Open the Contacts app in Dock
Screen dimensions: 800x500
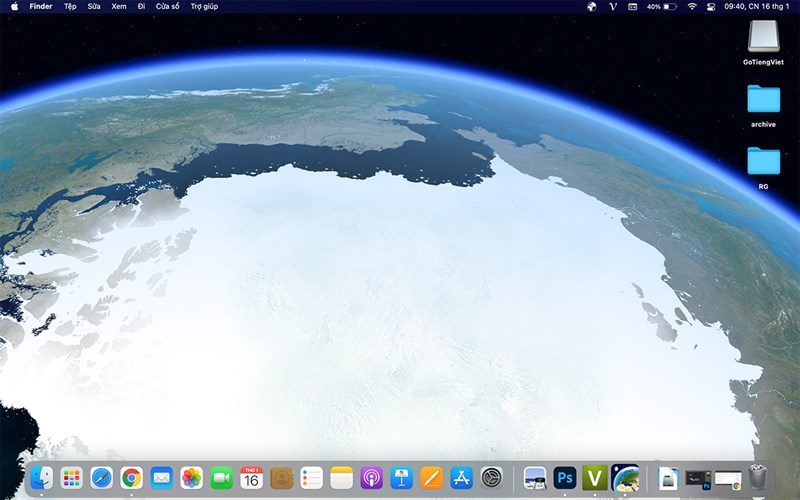pyautogui.click(x=282, y=478)
